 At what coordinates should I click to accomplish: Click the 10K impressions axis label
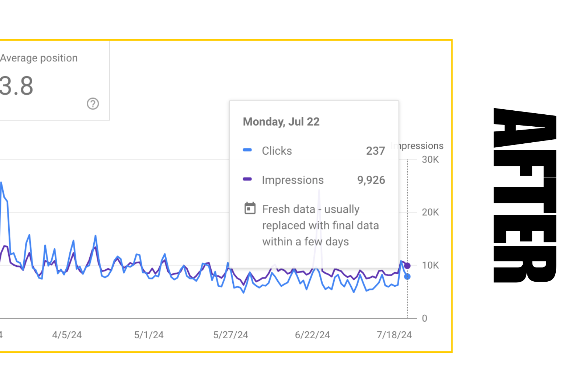point(430,265)
